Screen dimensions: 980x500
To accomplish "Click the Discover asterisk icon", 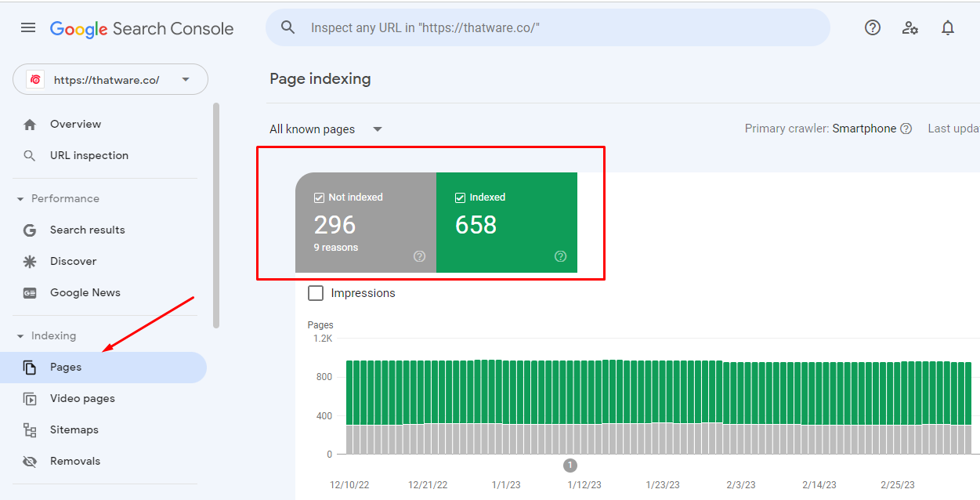I will 30,262.
